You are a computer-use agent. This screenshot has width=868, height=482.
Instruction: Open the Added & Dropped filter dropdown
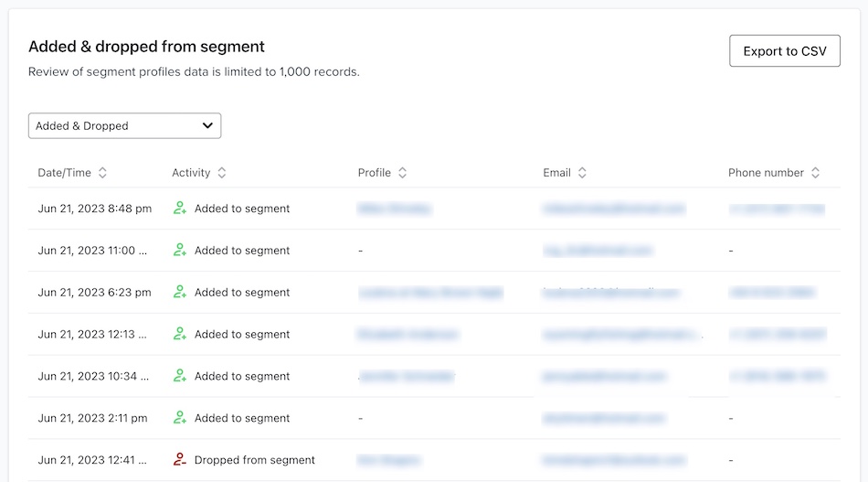(x=124, y=126)
